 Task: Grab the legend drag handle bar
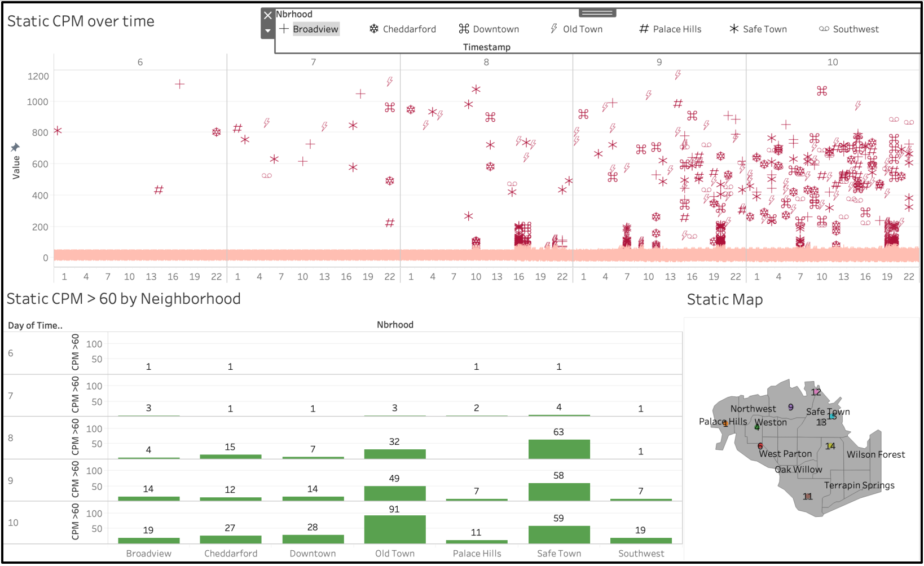[597, 12]
